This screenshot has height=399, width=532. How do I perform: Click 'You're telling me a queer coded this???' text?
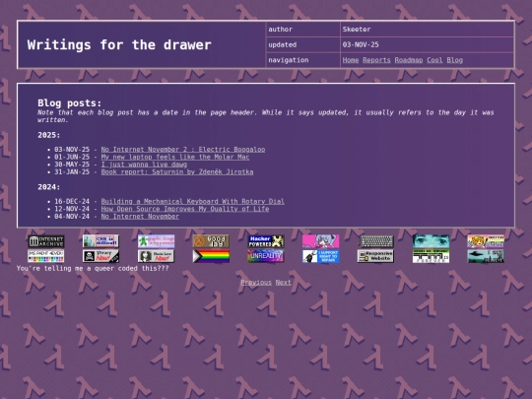coord(93,268)
